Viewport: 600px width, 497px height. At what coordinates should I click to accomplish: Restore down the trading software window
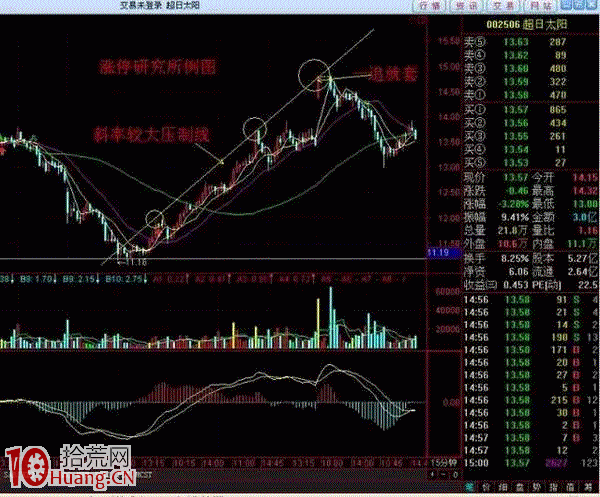580,5
